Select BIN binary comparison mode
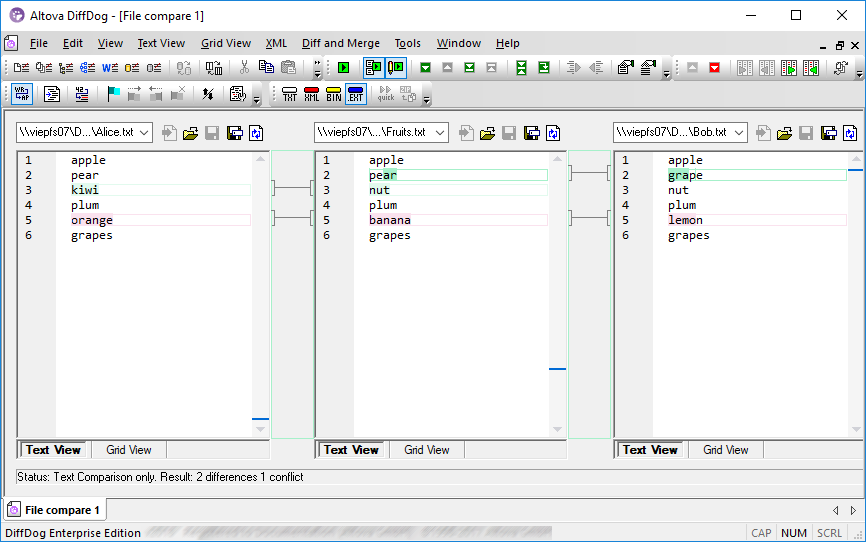Image resolution: width=866 pixels, height=542 pixels. [x=334, y=94]
